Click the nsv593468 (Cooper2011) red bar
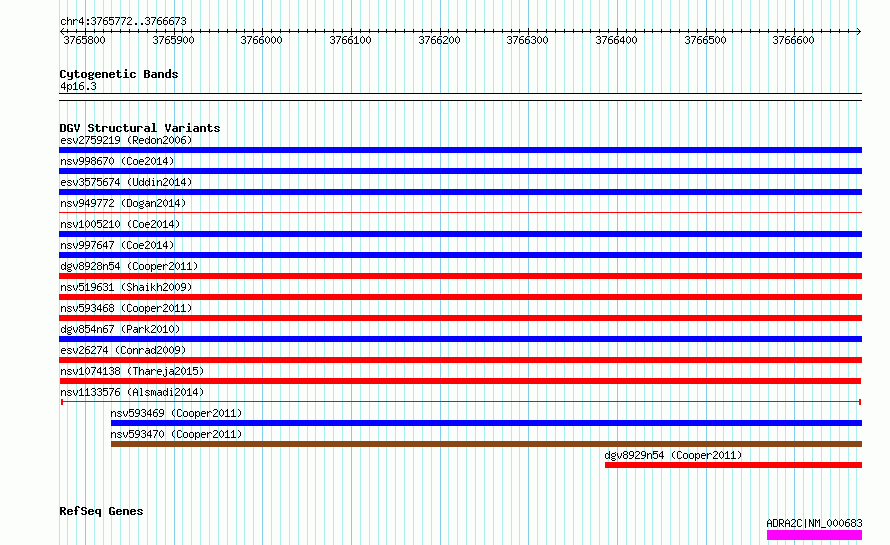Image resolution: width=890 pixels, height=545 pixels. coord(460,318)
